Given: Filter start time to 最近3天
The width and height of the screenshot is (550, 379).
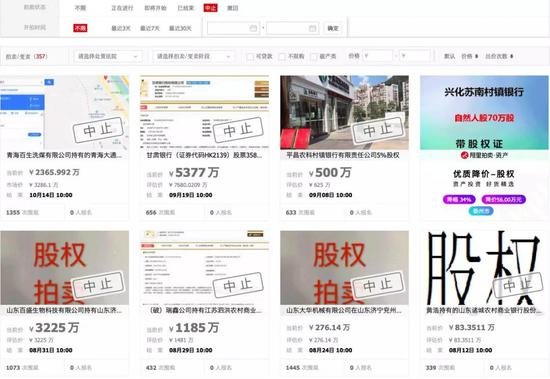Looking at the screenshot, I should click(x=121, y=28).
